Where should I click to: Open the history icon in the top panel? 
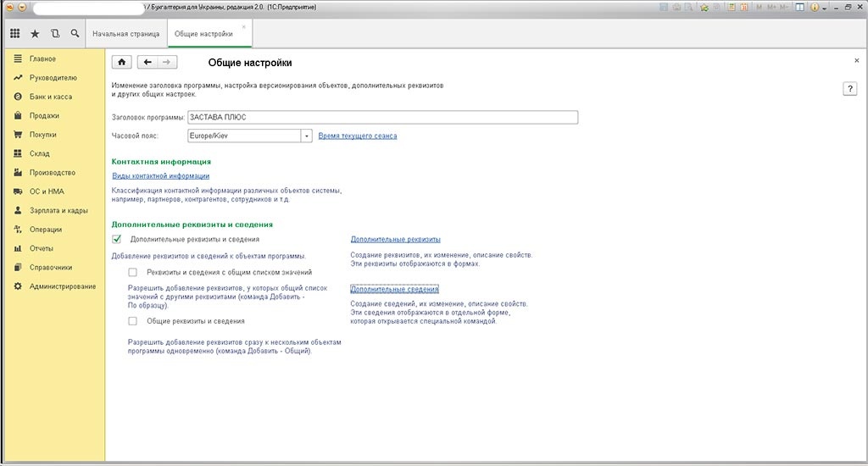[x=55, y=34]
